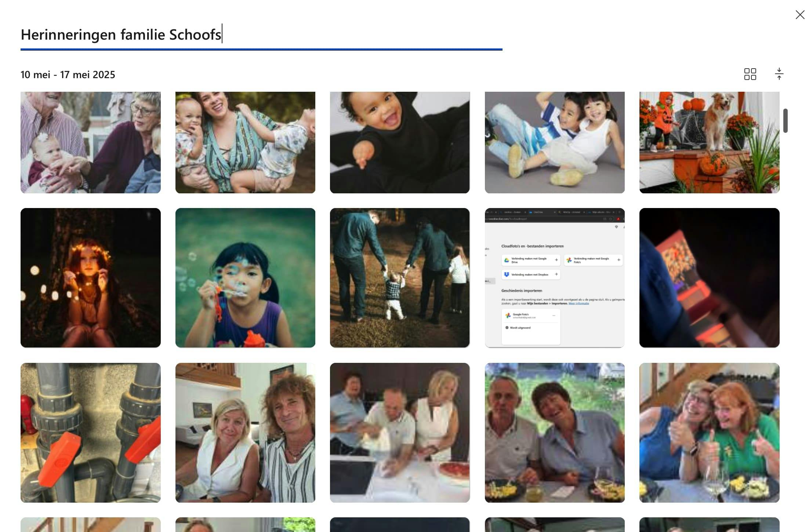Select the gray pipes with red valves photo

91,433
